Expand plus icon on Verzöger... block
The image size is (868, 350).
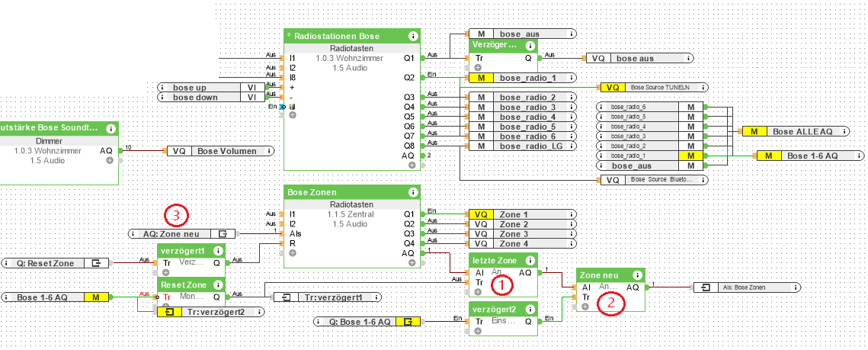click(x=478, y=66)
